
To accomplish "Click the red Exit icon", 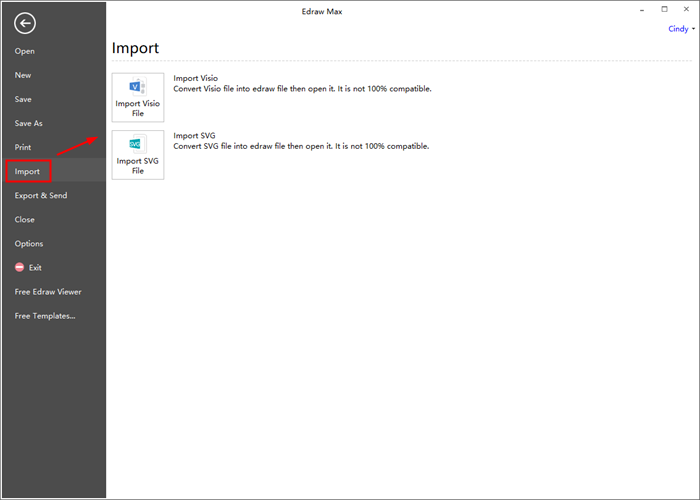I will [20, 267].
